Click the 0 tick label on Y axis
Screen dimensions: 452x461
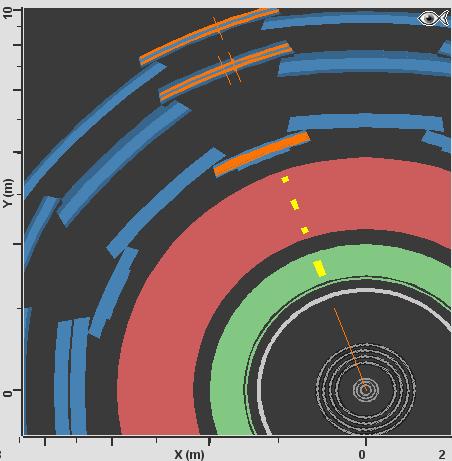click(x=7, y=394)
